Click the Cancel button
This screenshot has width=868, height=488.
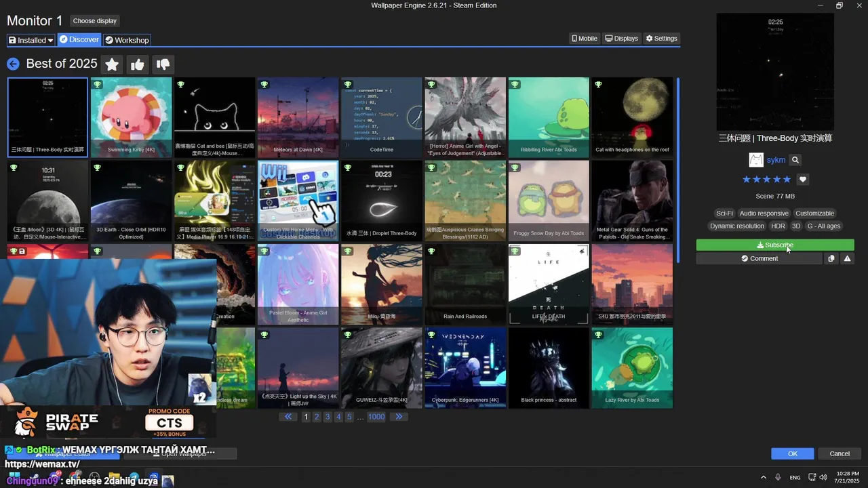(840, 453)
